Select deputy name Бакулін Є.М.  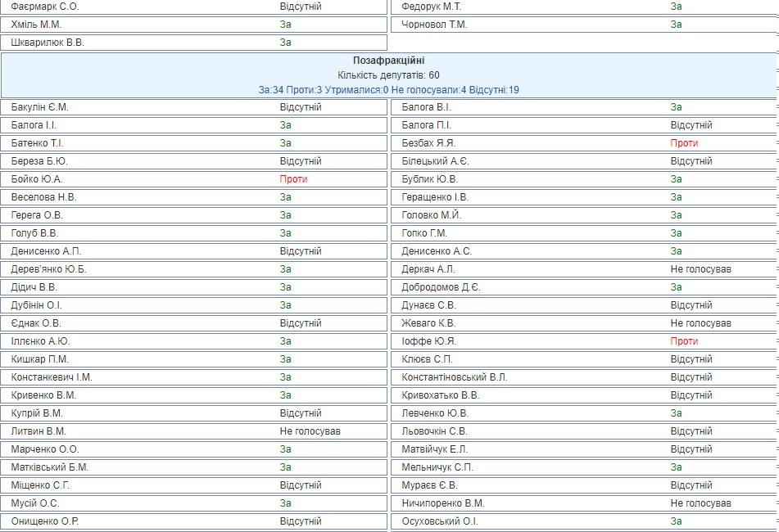coord(39,107)
